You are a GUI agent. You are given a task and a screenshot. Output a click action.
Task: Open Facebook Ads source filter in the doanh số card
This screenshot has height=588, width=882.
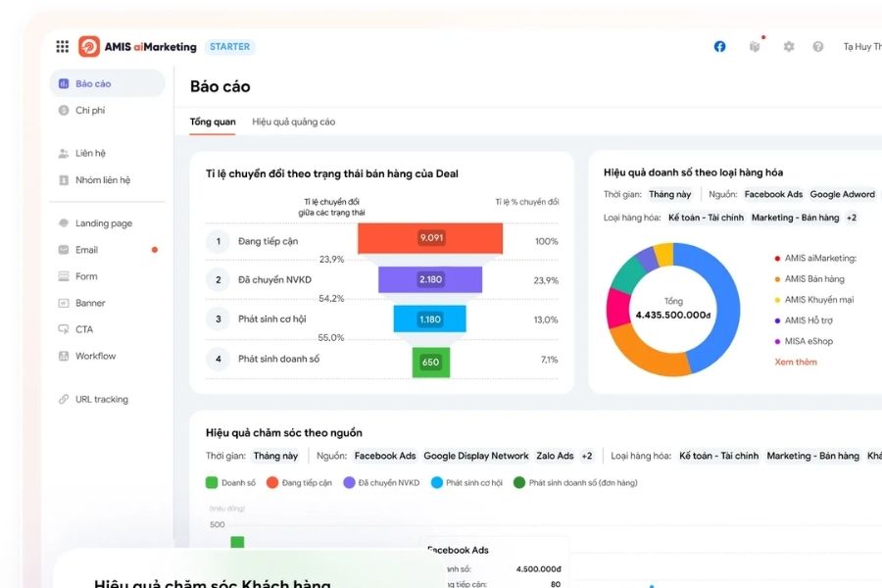click(773, 194)
